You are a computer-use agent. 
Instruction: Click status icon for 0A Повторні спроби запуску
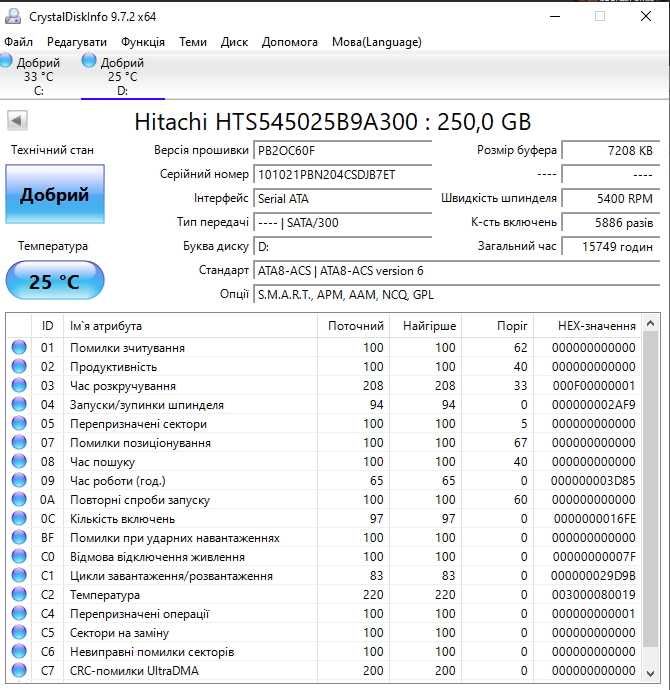pyautogui.click(x=19, y=499)
